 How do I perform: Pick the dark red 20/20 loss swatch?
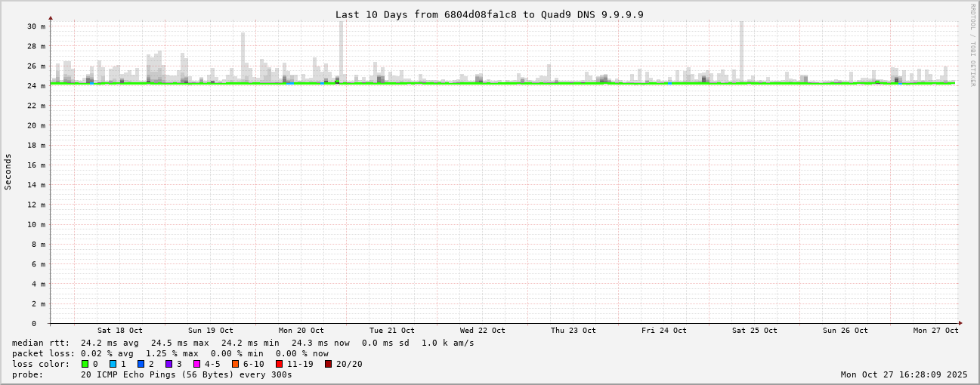pos(328,364)
